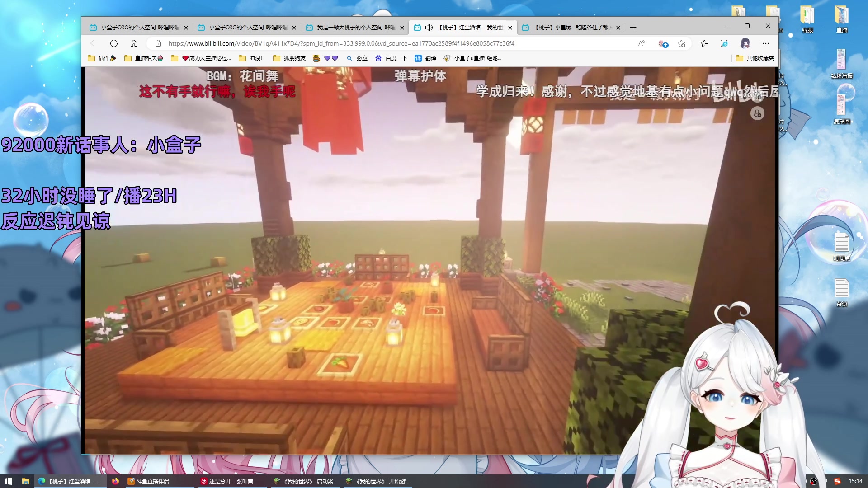Open the 成为大主播必经 bookmarks folder
Viewport: 868px width, 488px height.
coord(201,58)
